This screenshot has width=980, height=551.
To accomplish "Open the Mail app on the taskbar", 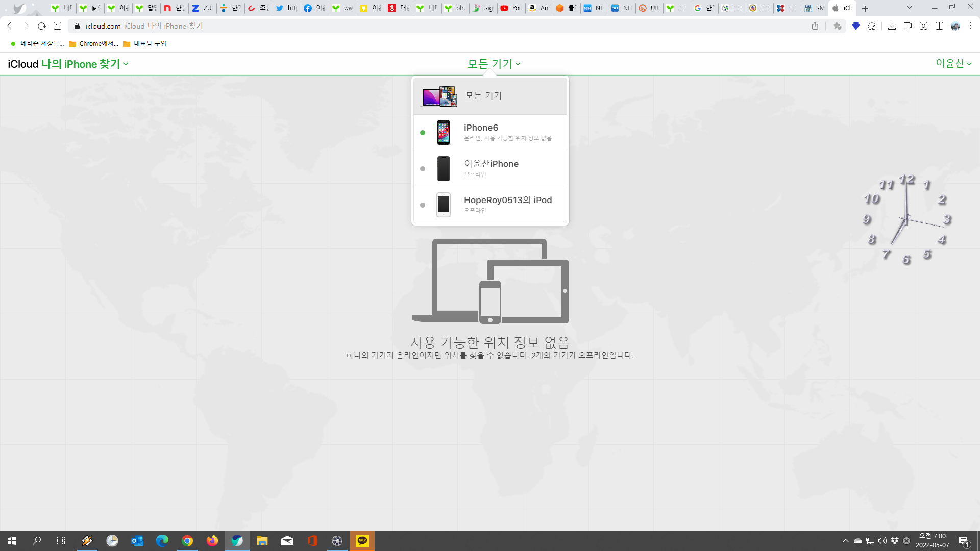I will point(287,541).
